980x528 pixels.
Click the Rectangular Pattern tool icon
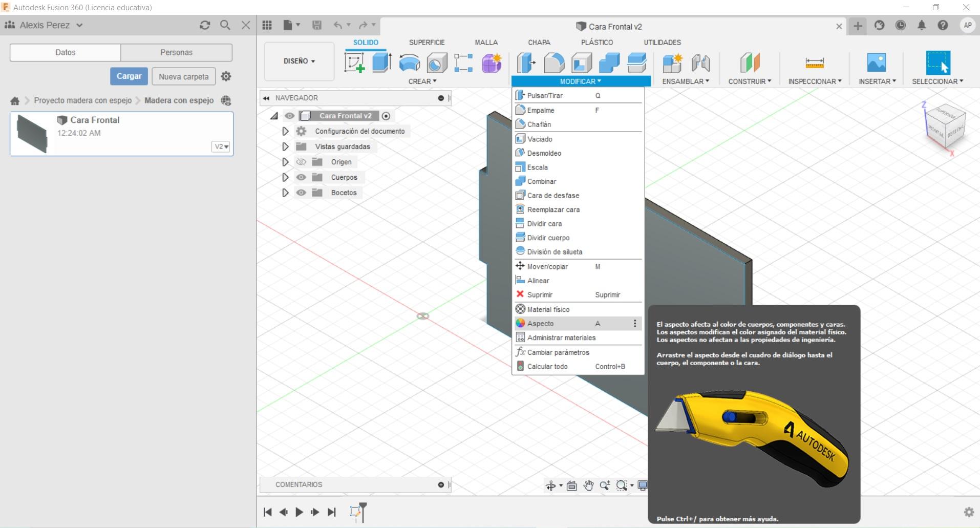(463, 63)
